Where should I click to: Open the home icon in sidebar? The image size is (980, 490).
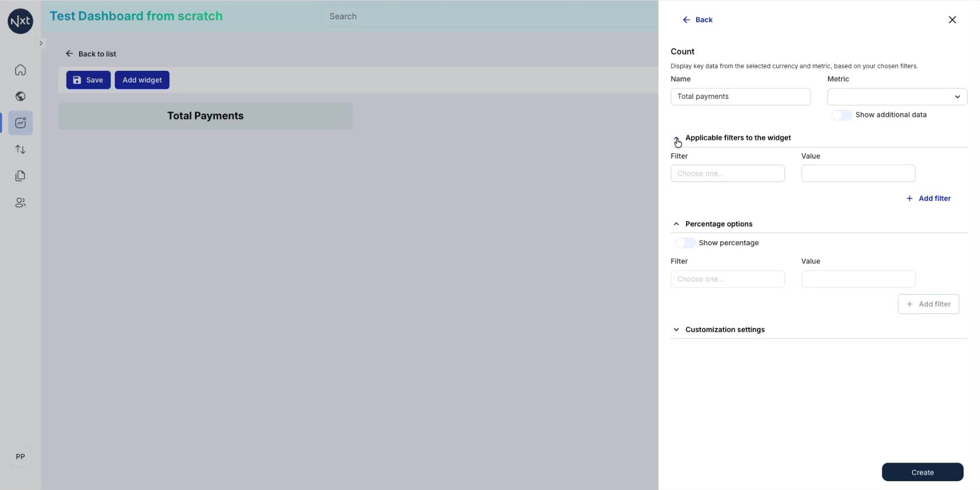click(20, 70)
